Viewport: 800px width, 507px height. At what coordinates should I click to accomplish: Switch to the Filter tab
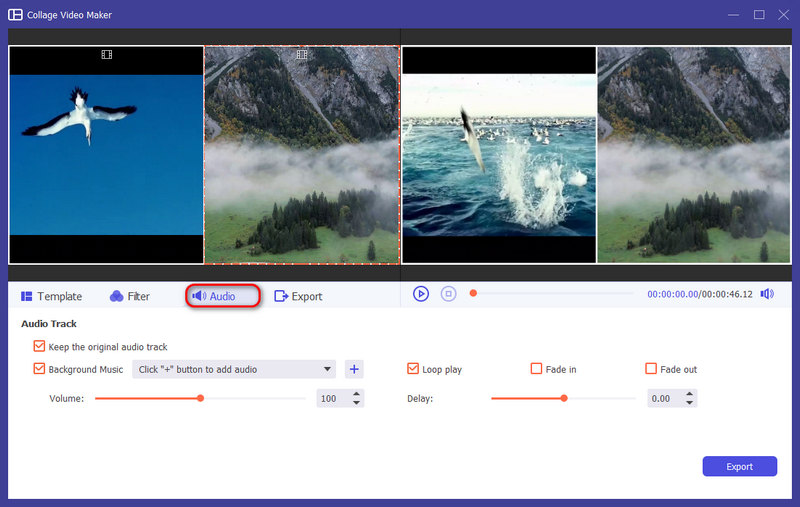click(130, 296)
